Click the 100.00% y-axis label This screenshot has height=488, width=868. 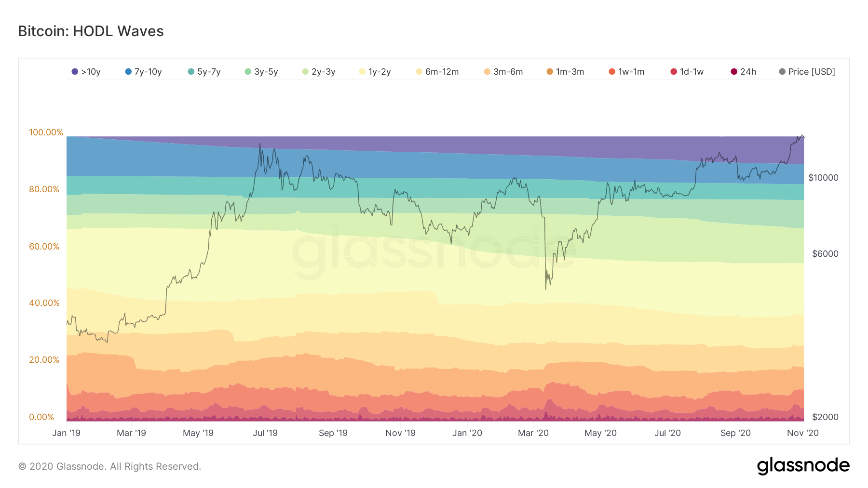[46, 132]
